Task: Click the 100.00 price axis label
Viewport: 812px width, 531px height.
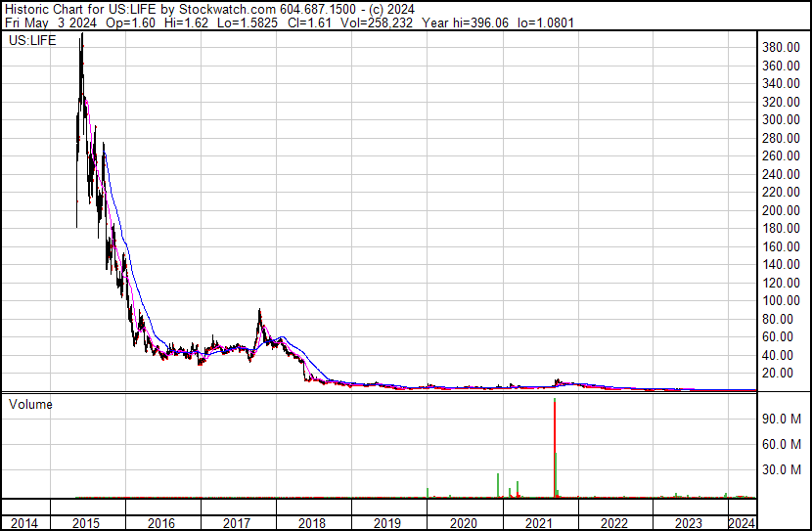Action: coord(784,300)
